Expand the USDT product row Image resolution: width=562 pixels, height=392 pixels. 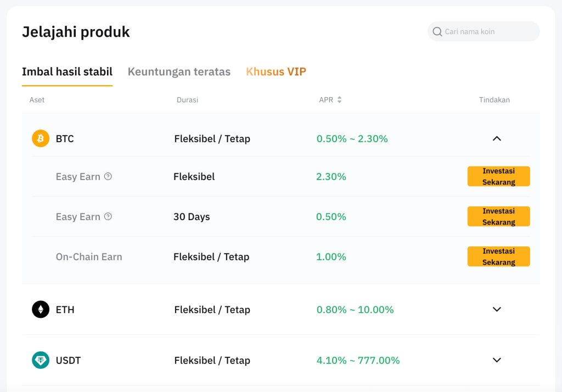click(x=497, y=360)
